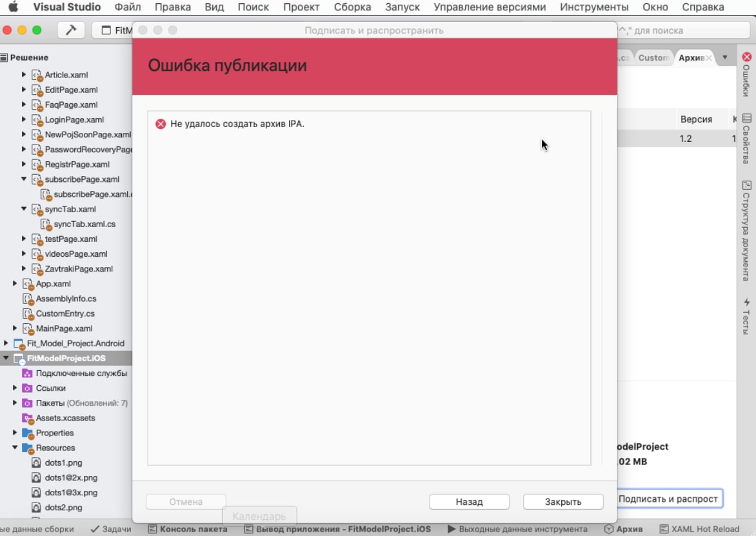Click the Пакеты folder icon
The width and height of the screenshot is (756, 536).
[x=28, y=403]
